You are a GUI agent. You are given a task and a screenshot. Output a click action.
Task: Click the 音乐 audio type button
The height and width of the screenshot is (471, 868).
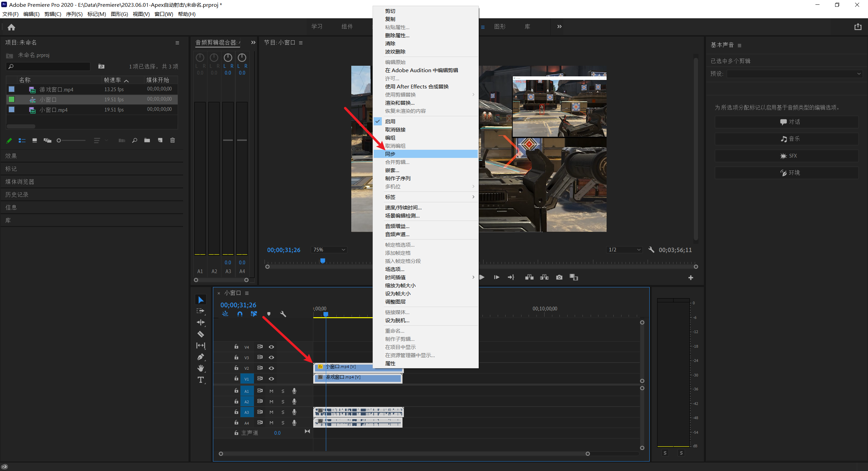[787, 139]
